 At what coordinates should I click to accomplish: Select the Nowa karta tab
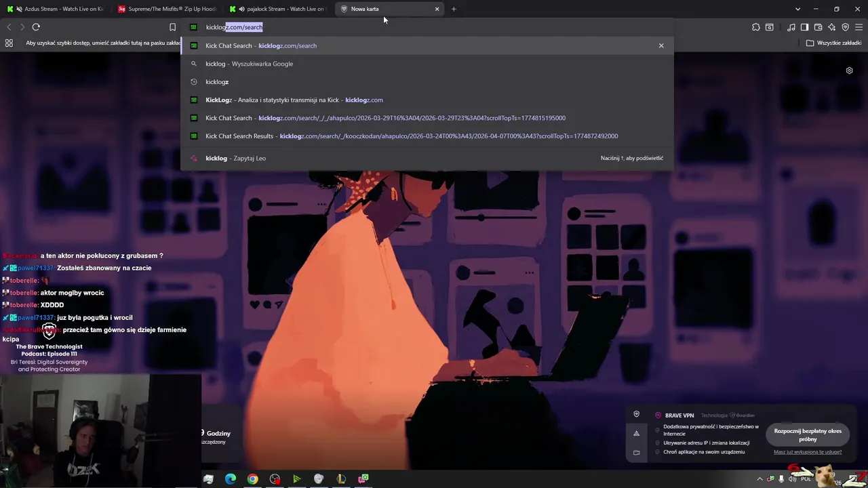click(x=390, y=9)
